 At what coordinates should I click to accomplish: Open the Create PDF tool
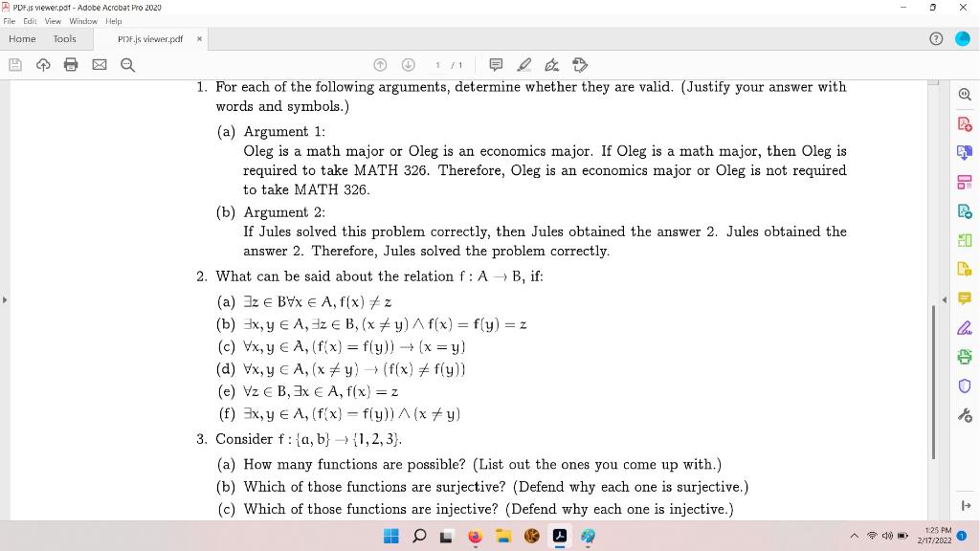coord(965,124)
